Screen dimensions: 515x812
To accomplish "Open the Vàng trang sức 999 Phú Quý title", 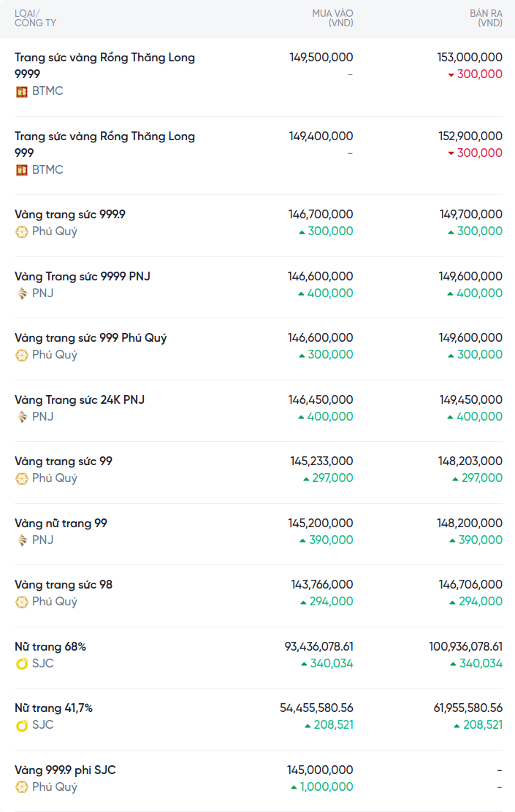I will (91, 338).
